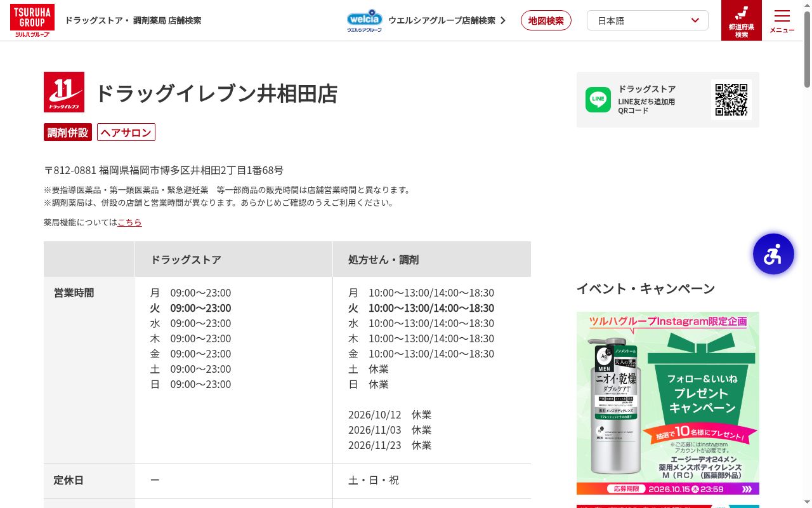Click the 営業時間 row label
The image size is (812, 508).
click(x=74, y=293)
